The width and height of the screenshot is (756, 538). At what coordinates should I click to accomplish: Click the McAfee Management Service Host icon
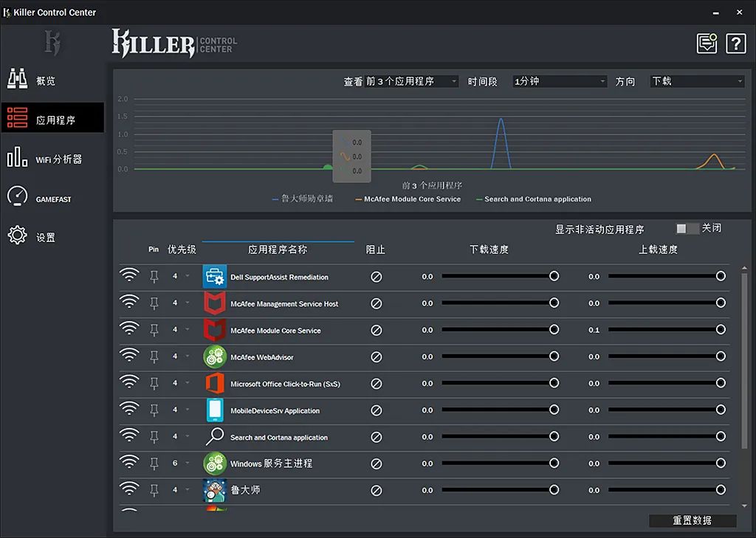point(215,303)
